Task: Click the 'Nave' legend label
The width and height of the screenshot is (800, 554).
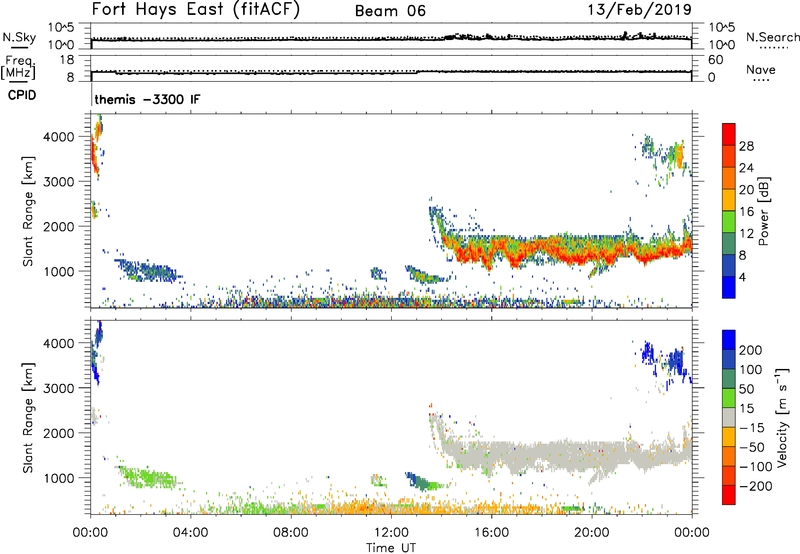Action: point(761,69)
